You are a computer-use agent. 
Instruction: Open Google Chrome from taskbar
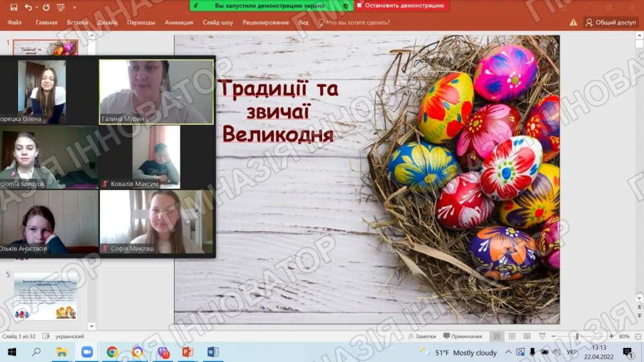(x=112, y=352)
